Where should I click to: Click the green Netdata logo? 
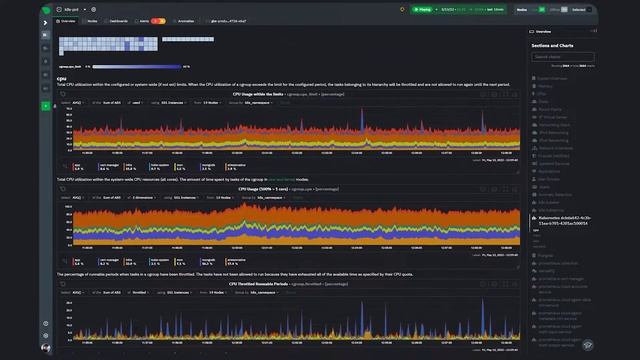tap(46, 9)
